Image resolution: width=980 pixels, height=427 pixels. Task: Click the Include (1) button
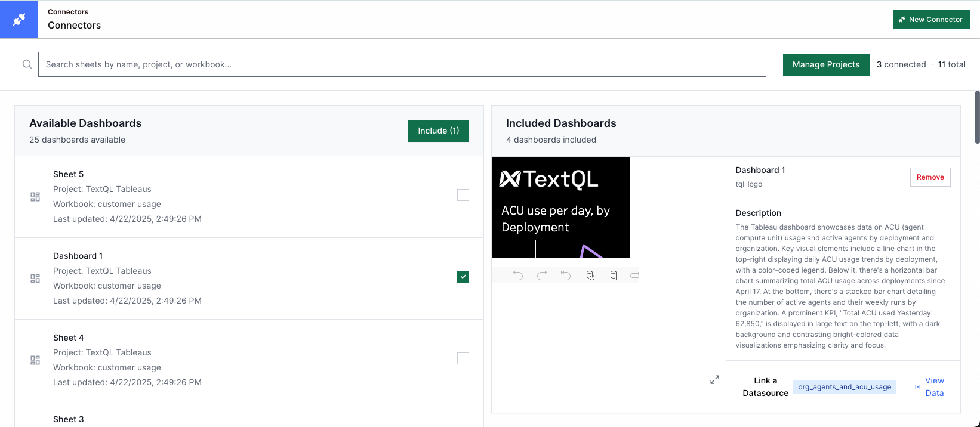pos(439,131)
